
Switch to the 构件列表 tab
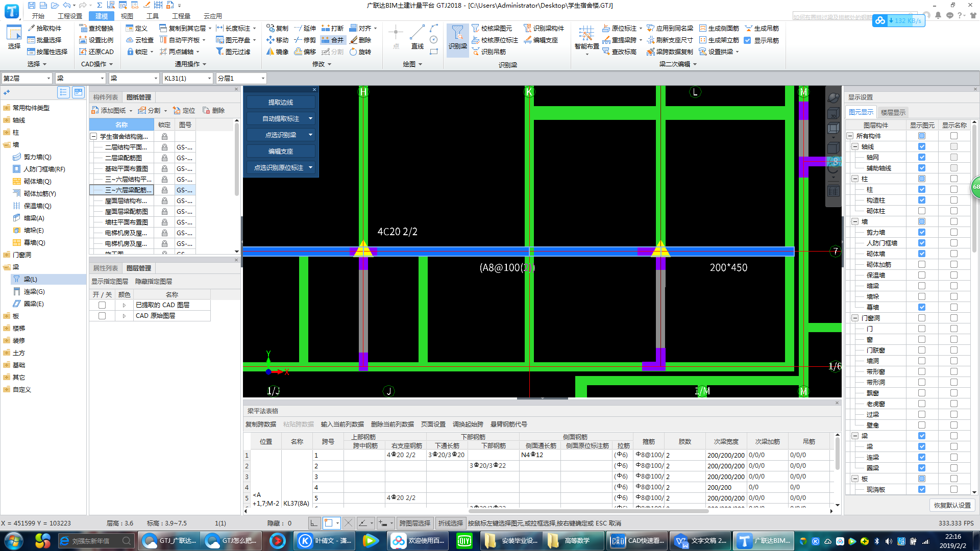pos(105,97)
